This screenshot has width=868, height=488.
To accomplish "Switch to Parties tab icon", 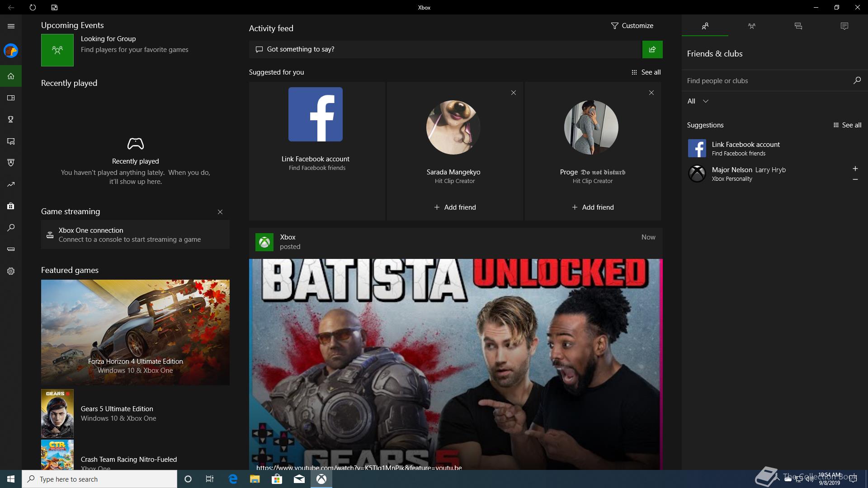I will 751,26.
